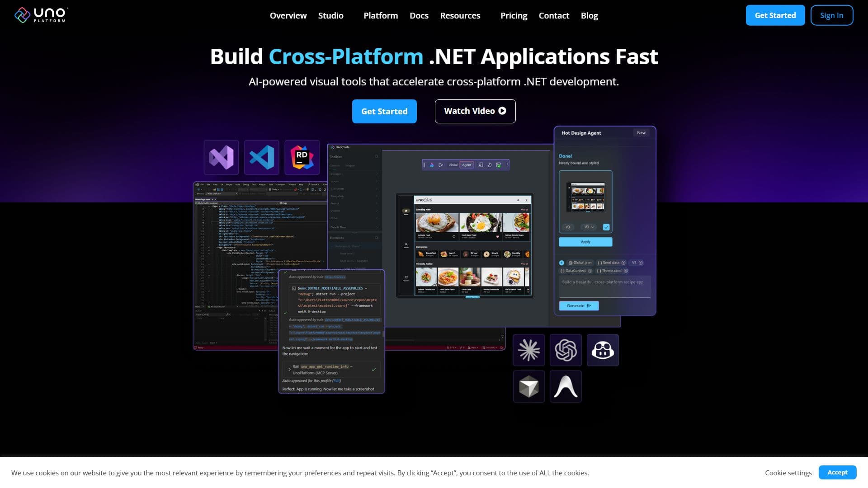Image resolution: width=868 pixels, height=488 pixels.
Task: Click Get Started in the top header
Action: click(x=775, y=15)
